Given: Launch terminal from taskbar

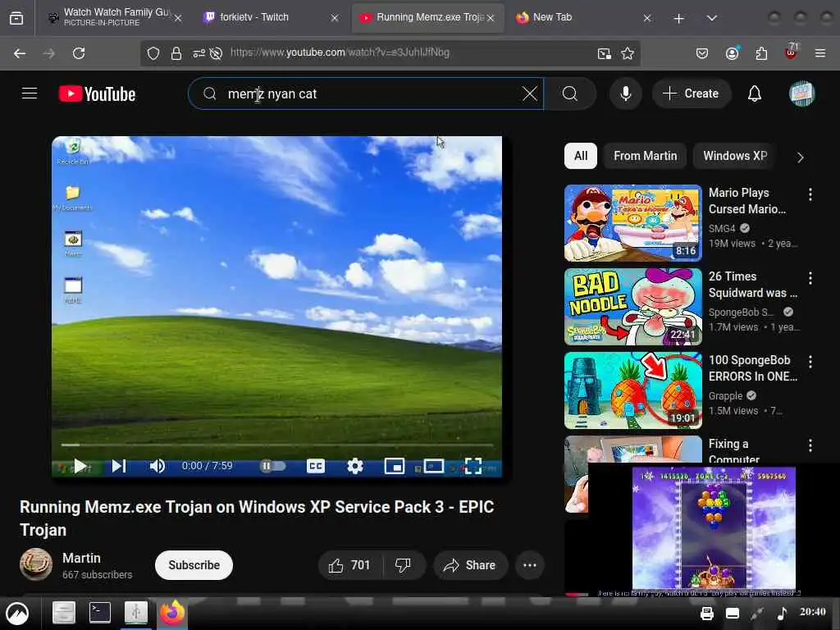Looking at the screenshot, I should [100, 612].
